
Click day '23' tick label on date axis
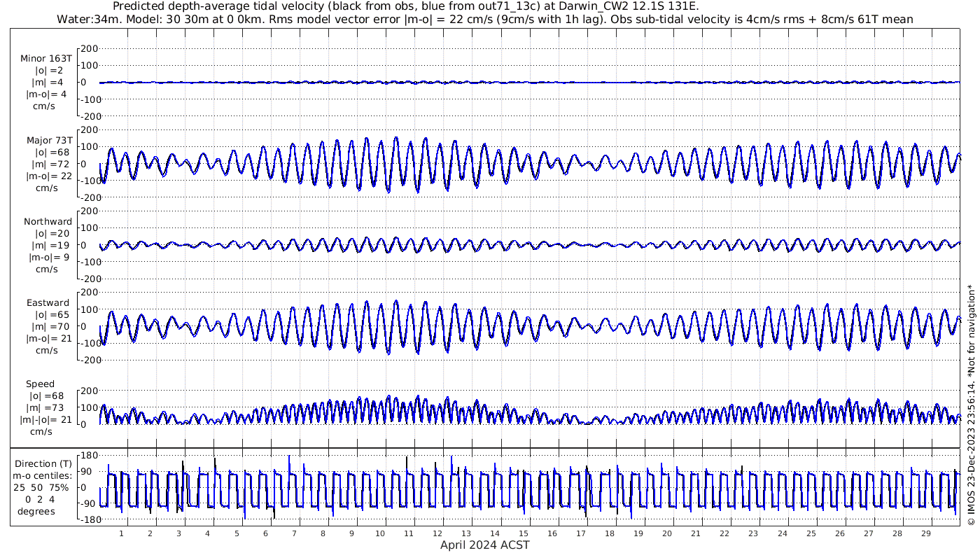(x=753, y=533)
